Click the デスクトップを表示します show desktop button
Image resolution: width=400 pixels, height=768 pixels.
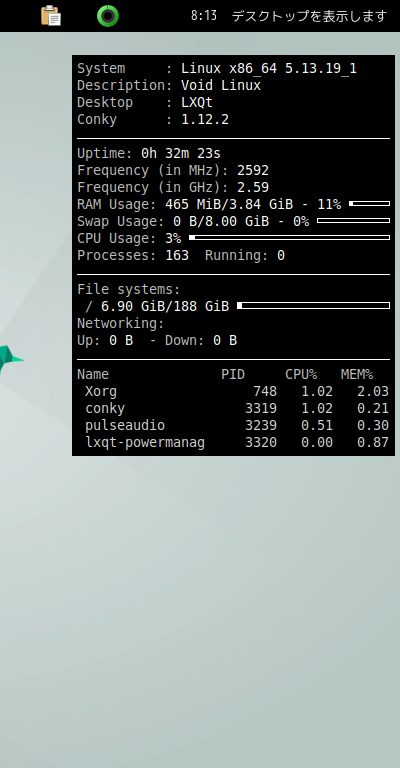coord(309,16)
